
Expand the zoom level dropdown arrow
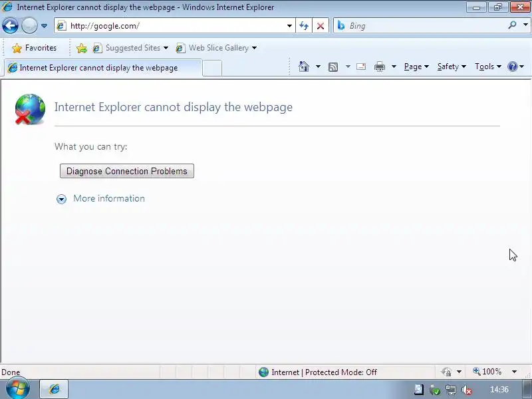tap(514, 372)
